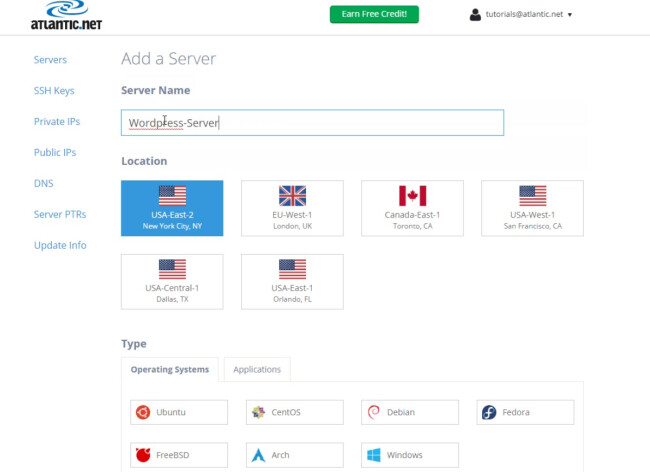The height and width of the screenshot is (472, 650).
Task: Click the UK flag icon
Action: (x=292, y=196)
